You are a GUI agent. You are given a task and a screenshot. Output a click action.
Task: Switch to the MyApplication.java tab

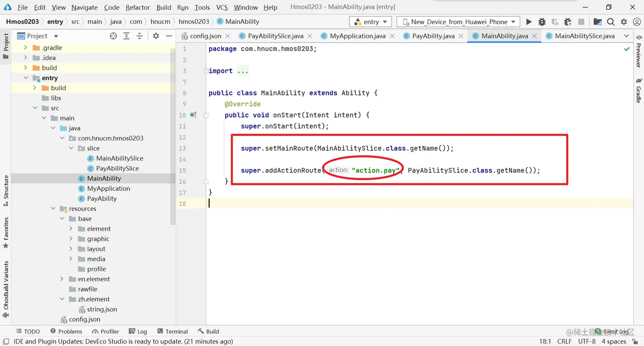(358, 36)
